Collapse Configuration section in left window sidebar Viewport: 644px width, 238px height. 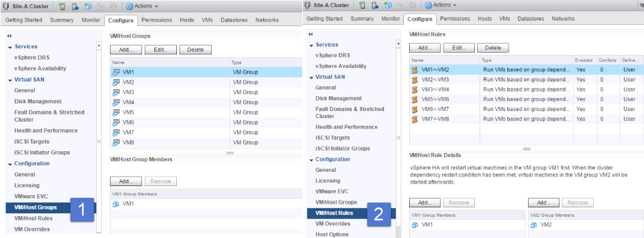(x=10, y=164)
